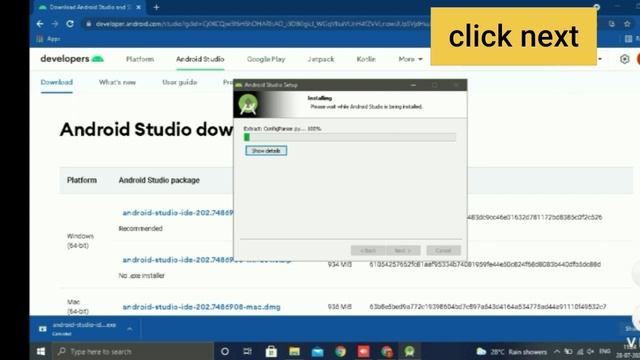The image size is (640, 360).
Task: Click the Android logo in the installer header
Action: [x=248, y=104]
